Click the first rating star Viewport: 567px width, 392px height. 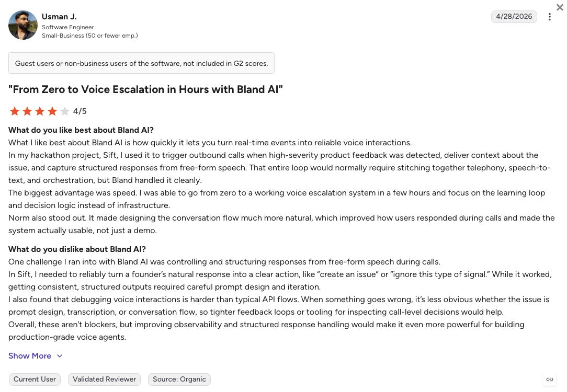pos(15,111)
